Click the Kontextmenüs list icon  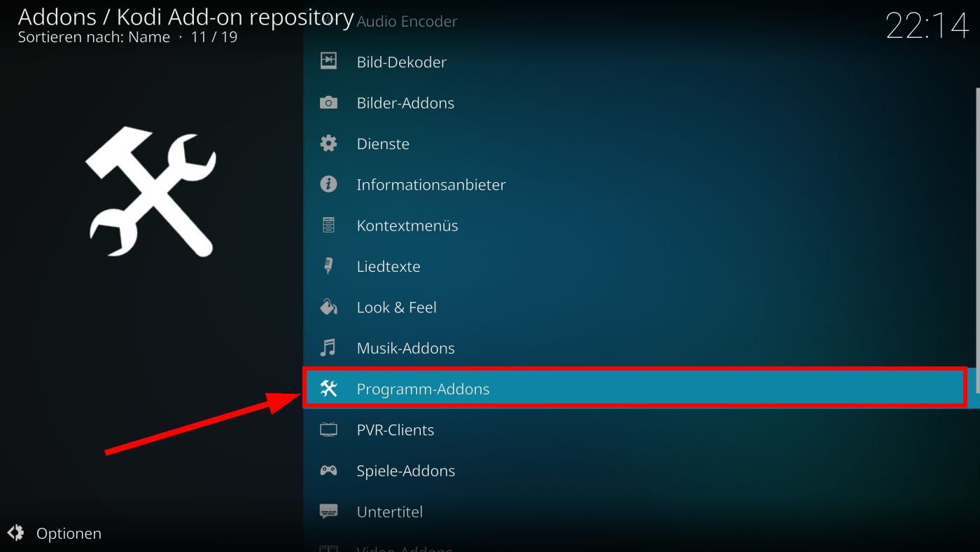(x=328, y=226)
